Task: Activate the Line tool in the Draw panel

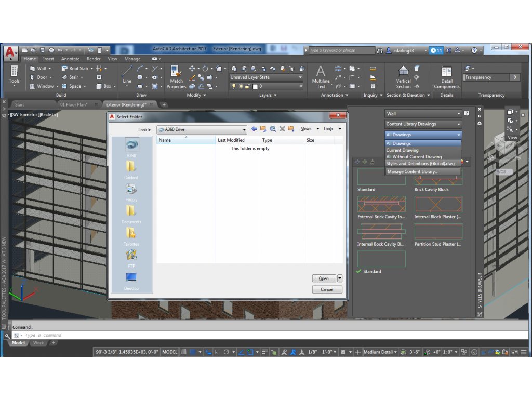Action: [127, 75]
